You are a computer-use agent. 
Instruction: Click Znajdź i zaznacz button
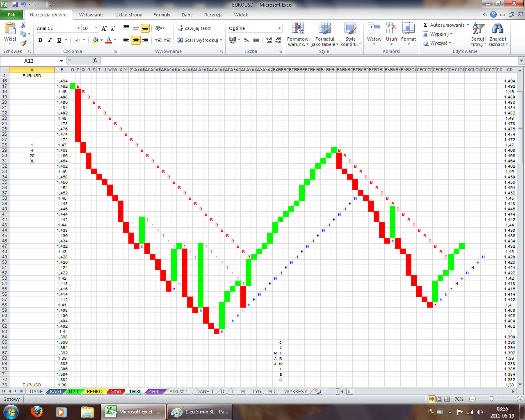click(x=498, y=34)
